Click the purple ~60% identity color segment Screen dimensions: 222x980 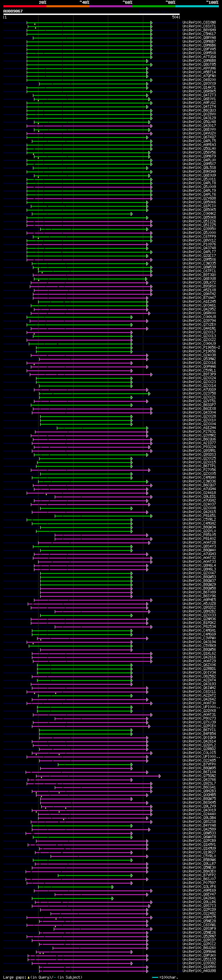tap(111, 6)
